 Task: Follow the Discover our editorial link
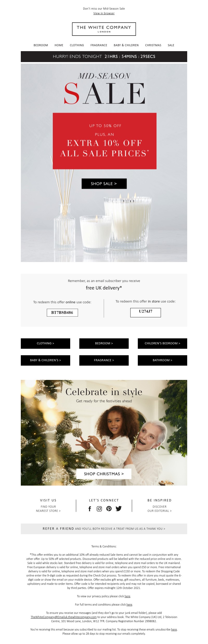coord(160,509)
